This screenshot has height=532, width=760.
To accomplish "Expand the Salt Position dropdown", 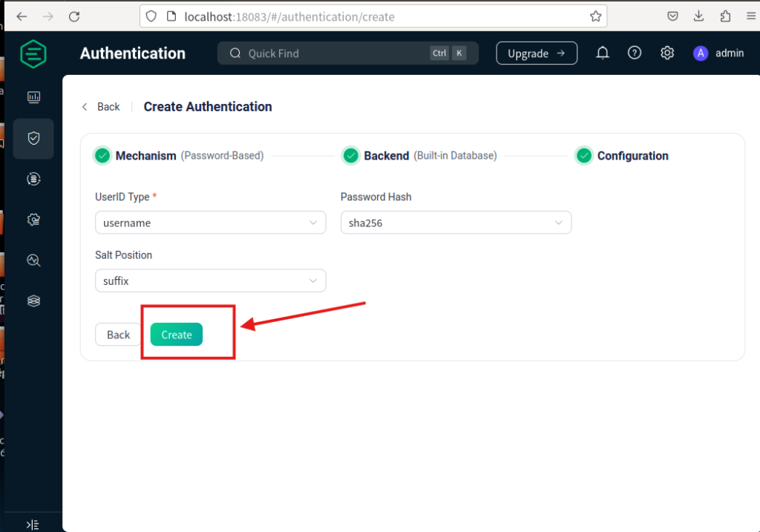I will coord(210,280).
